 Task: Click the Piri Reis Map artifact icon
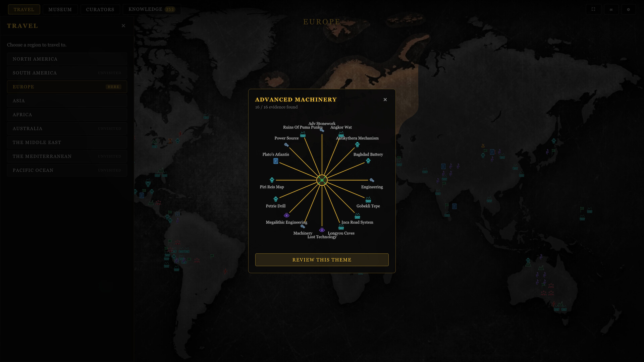pyautogui.click(x=272, y=180)
